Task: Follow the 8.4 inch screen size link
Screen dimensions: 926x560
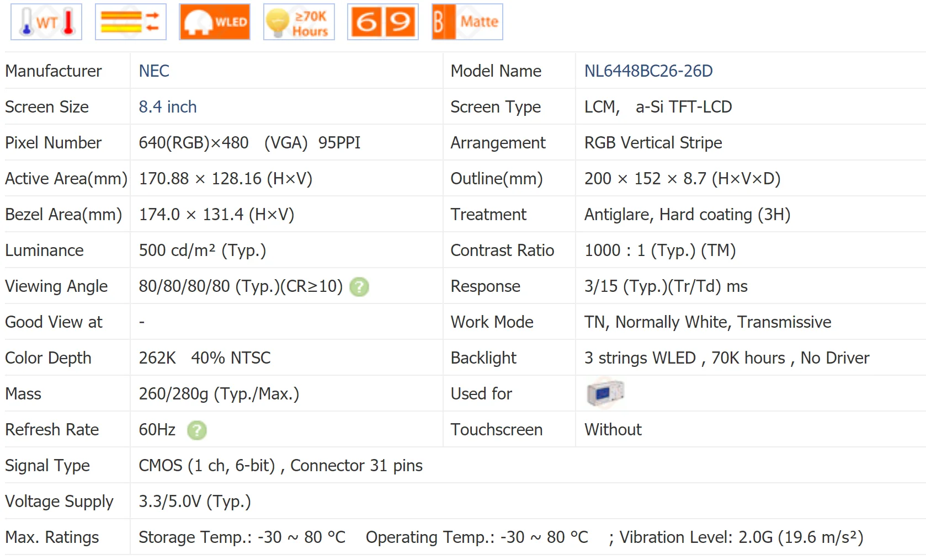Action: click(x=168, y=107)
